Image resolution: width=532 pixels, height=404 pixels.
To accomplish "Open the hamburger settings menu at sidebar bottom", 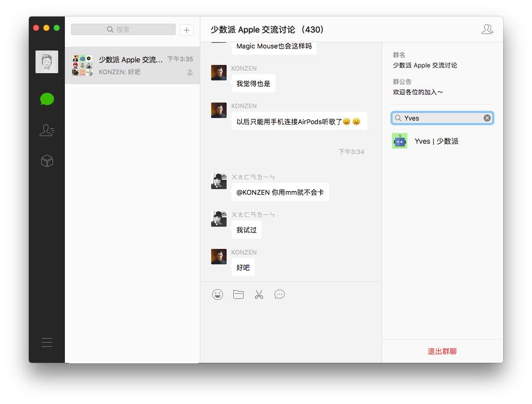I will (47, 342).
